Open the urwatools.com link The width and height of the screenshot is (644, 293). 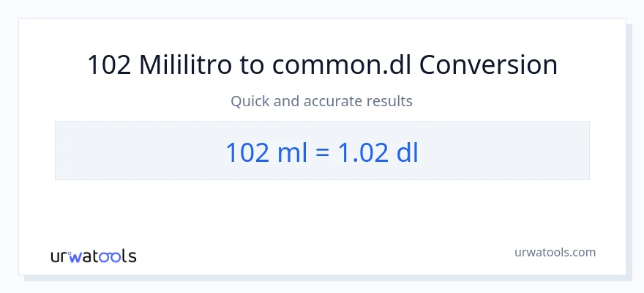pos(555,252)
